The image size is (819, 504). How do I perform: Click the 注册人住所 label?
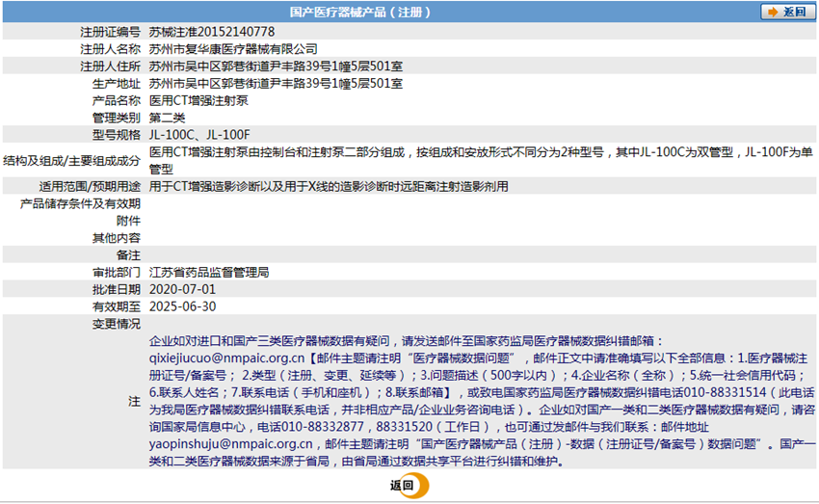click(110, 66)
